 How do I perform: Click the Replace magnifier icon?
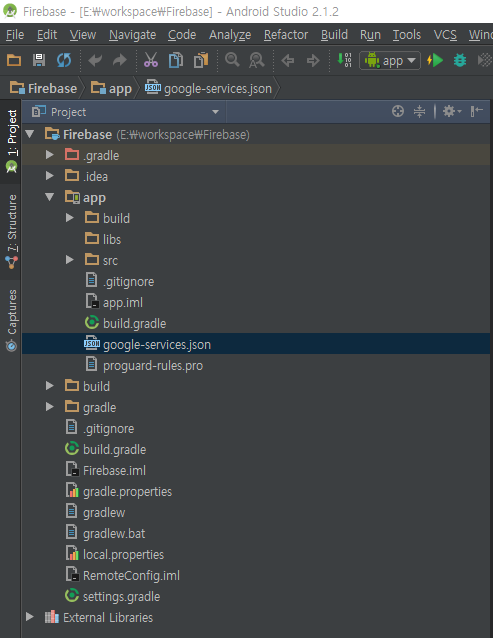click(257, 60)
